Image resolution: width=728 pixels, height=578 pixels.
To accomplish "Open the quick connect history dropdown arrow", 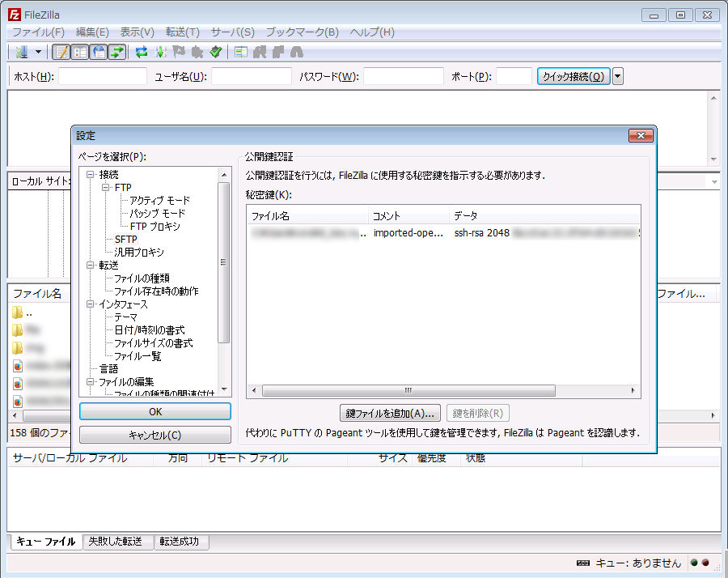I will pos(617,76).
